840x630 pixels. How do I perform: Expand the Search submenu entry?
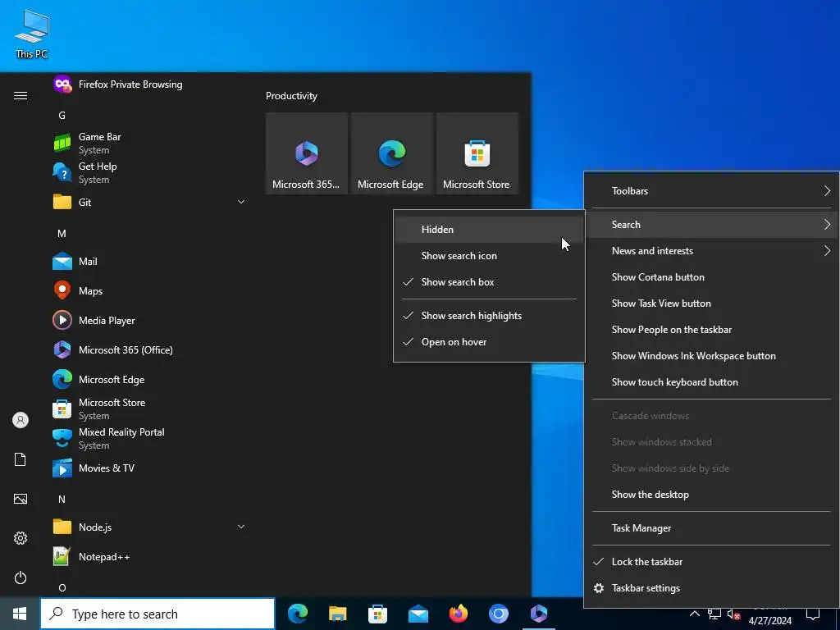711,225
